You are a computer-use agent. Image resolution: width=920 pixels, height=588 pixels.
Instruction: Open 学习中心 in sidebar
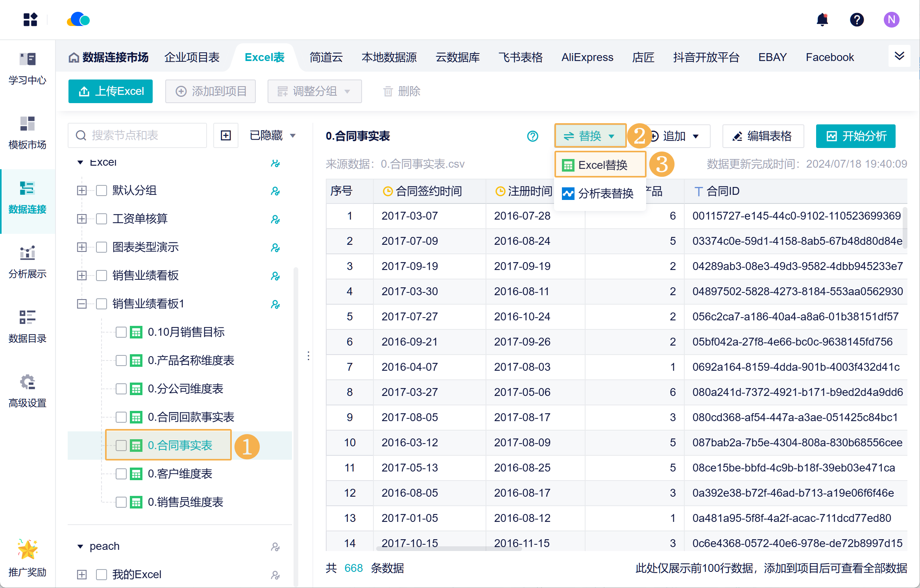28,69
